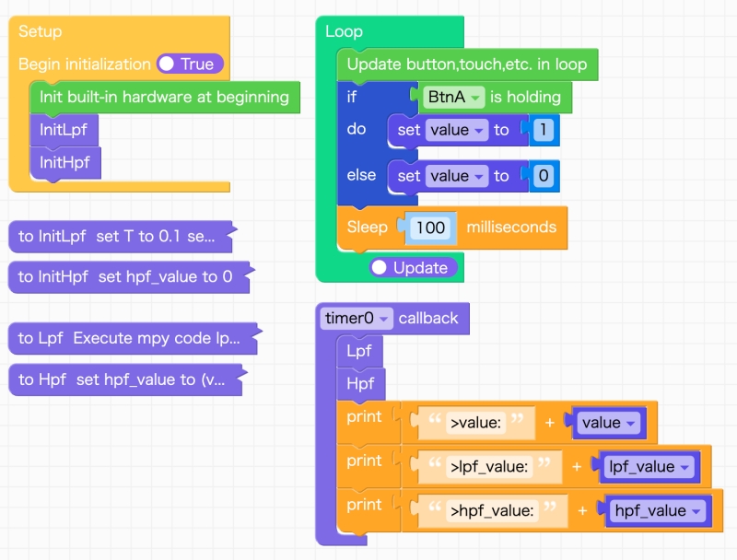Edit the ">hpf_value:" text string

click(x=492, y=511)
